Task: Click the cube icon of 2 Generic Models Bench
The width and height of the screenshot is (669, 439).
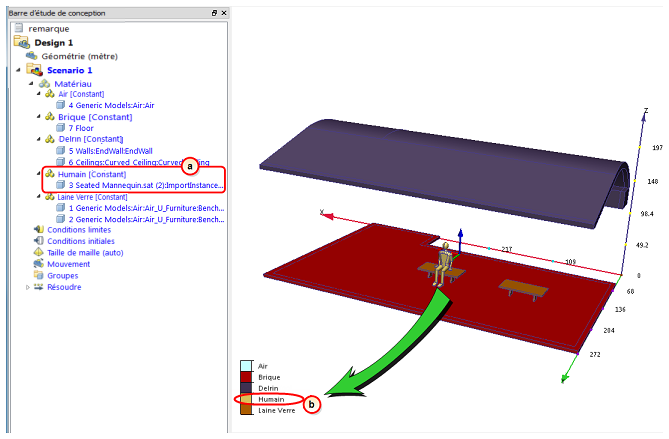Action: point(61,219)
